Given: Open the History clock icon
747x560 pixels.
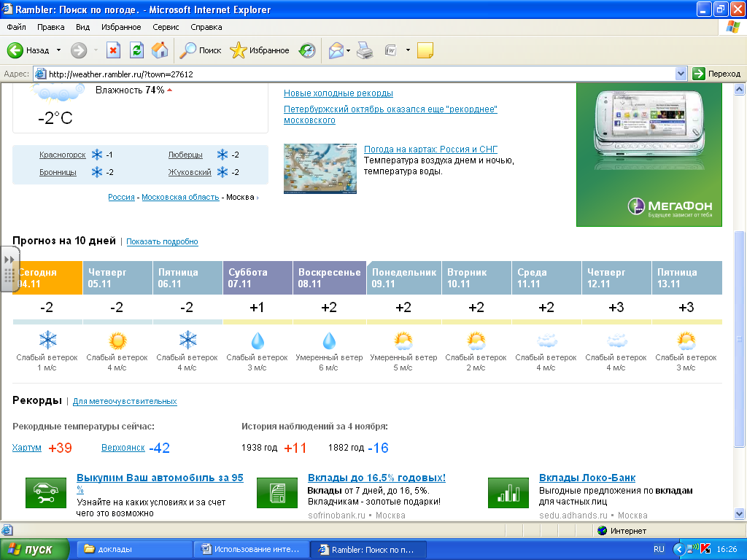Looking at the screenshot, I should [x=307, y=50].
